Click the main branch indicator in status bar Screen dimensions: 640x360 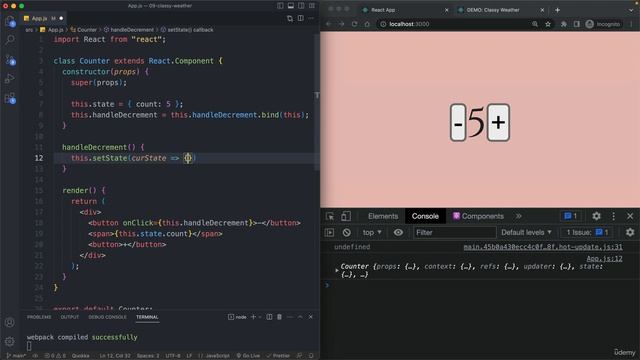[x=16, y=356]
